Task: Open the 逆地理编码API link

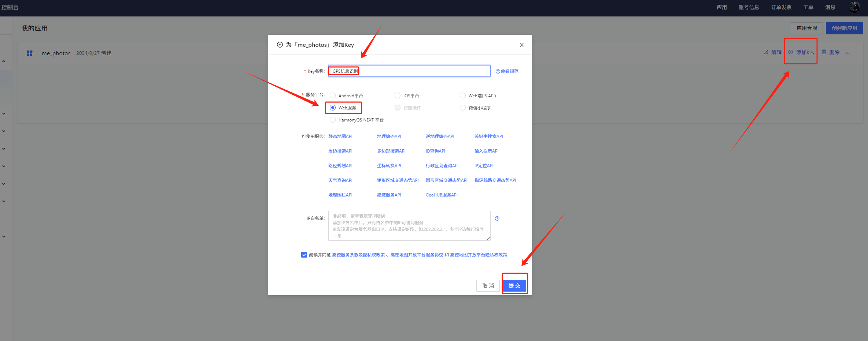Action: tap(440, 136)
